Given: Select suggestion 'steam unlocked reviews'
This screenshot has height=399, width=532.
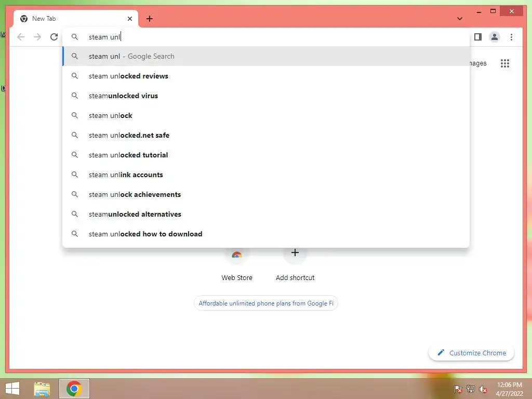Looking at the screenshot, I should (x=266, y=76).
